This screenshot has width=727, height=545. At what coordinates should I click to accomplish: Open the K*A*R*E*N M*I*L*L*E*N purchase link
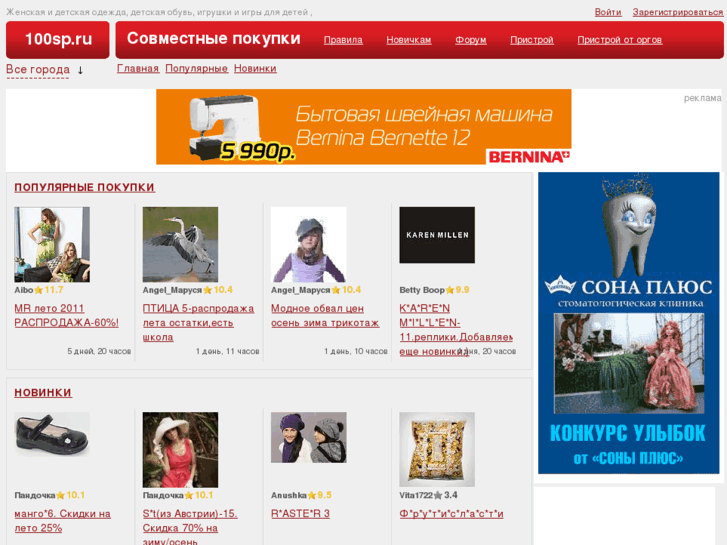[x=456, y=330]
